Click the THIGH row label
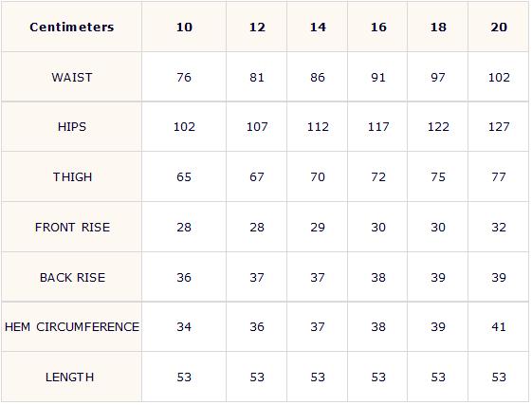The image size is (532, 405). (72, 177)
